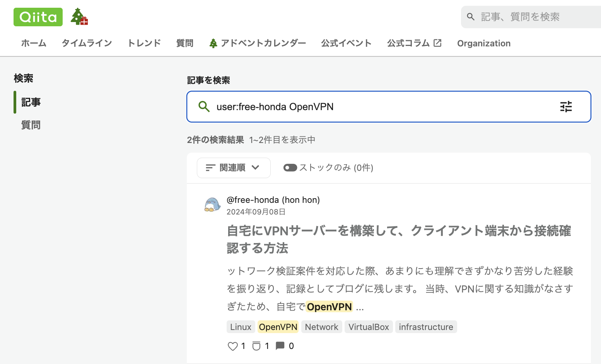Select 記事 in the search sidebar
Image resolution: width=601 pixels, height=364 pixels.
click(x=31, y=102)
